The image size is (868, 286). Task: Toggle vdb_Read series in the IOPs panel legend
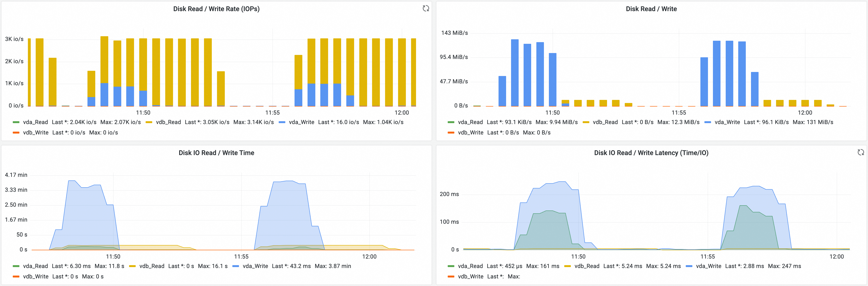168,122
